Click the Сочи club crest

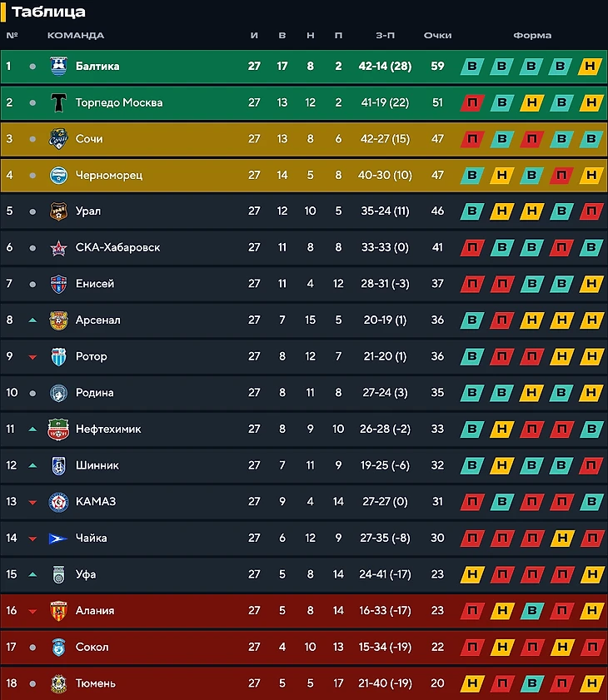(x=58, y=139)
